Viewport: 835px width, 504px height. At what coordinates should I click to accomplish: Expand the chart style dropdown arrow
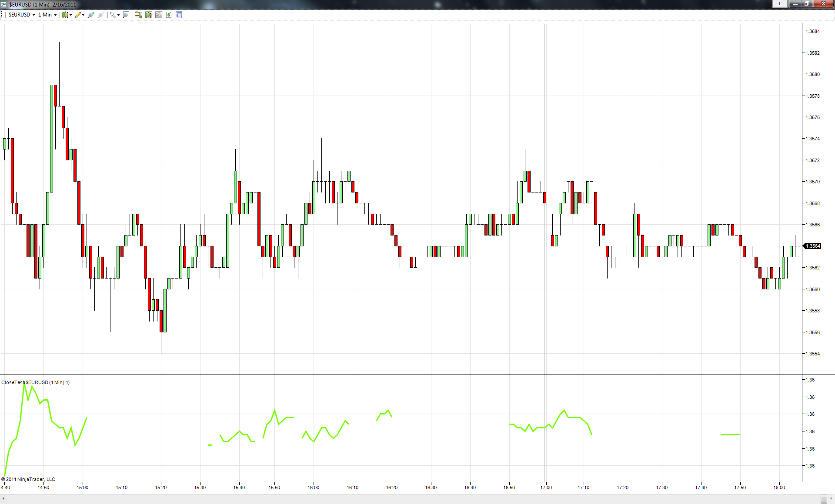click(x=71, y=15)
